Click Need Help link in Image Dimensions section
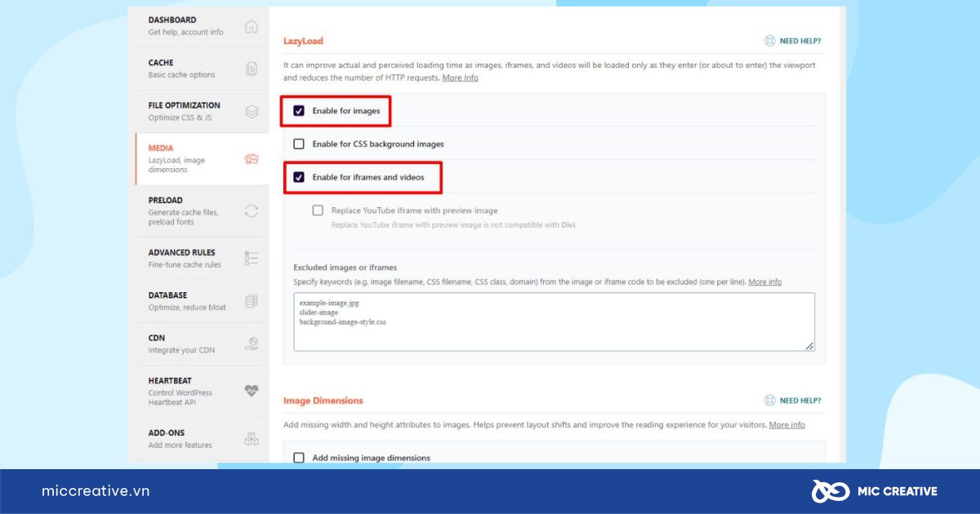Screen dimensions: 980x514 click(800, 401)
